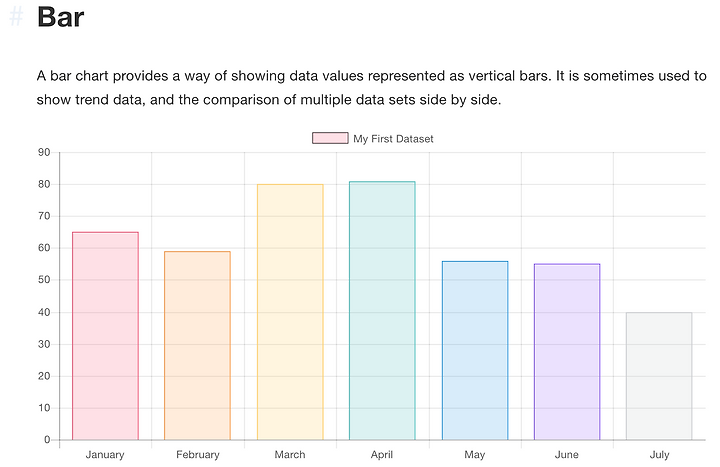This screenshot has height=467, width=720.
Task: Click the My First Dataset legend label
Action: point(393,139)
